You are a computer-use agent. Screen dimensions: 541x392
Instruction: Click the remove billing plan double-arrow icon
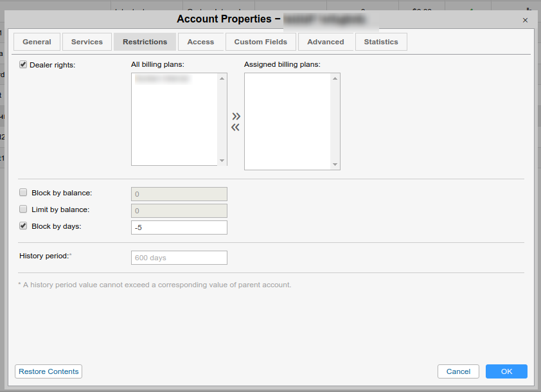click(236, 127)
